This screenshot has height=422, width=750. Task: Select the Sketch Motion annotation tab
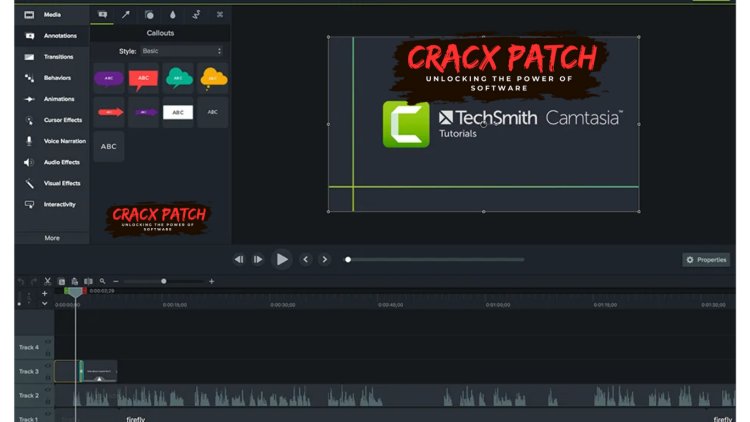(x=196, y=15)
